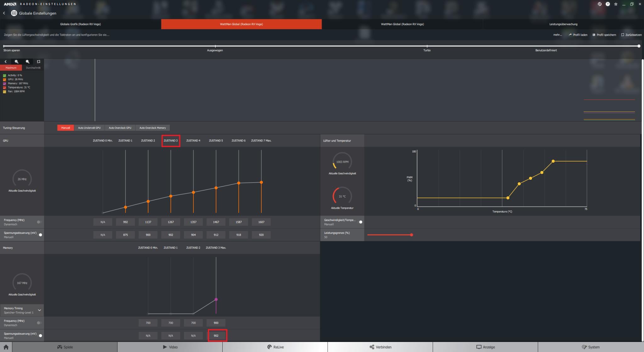This screenshot has height=352, width=644.
Task: Open the Radeon update notification icon
Action: pyautogui.click(x=600, y=4)
